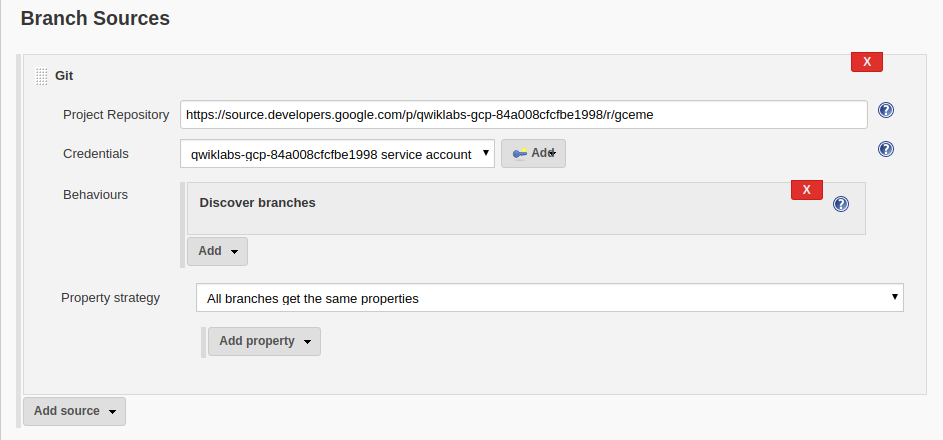Open help for Credentials field
Screen dimensions: 943x440
point(886,149)
